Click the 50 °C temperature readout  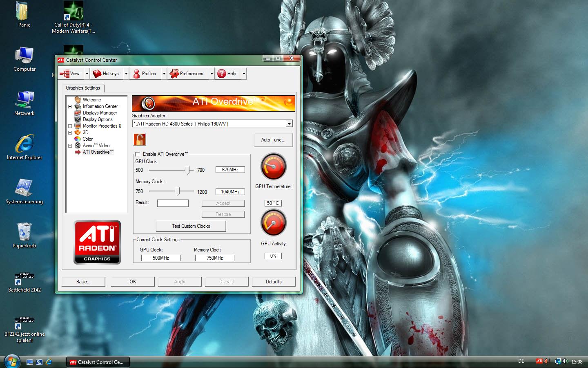(273, 203)
